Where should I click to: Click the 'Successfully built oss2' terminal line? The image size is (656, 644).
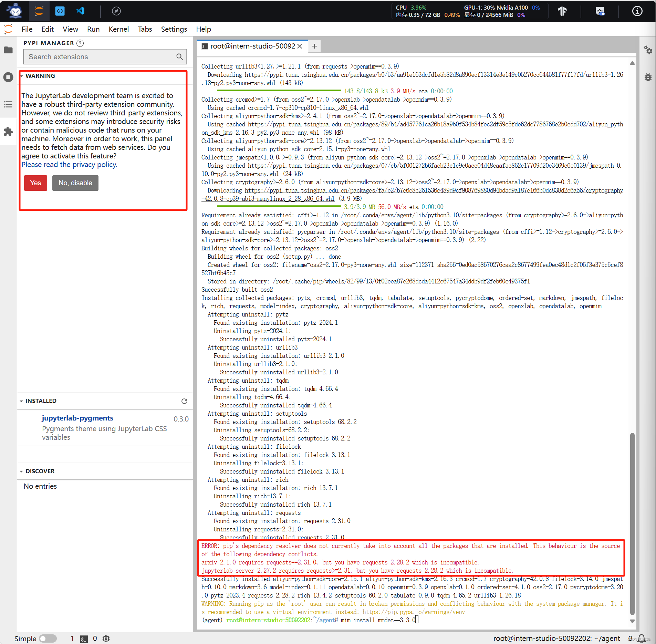click(x=237, y=290)
